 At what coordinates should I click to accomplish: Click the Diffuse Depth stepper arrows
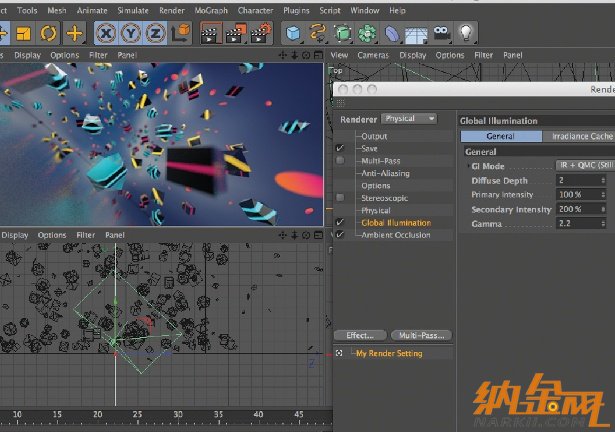click(x=603, y=180)
